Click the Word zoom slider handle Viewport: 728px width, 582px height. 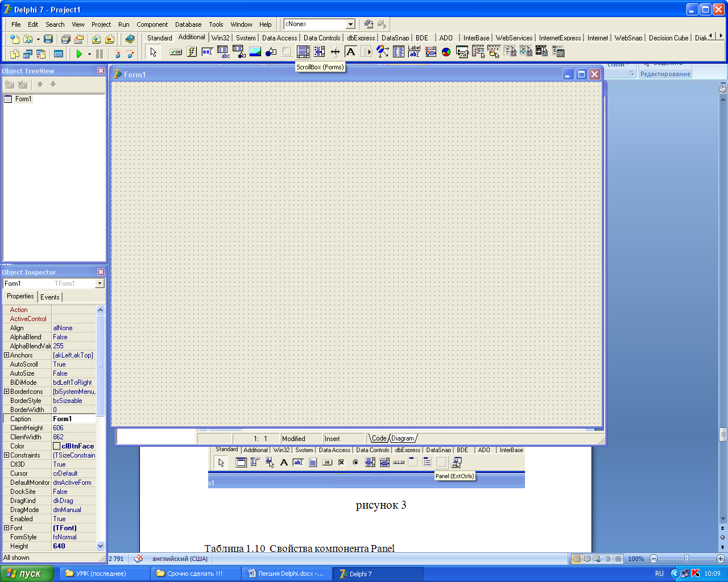point(686,559)
